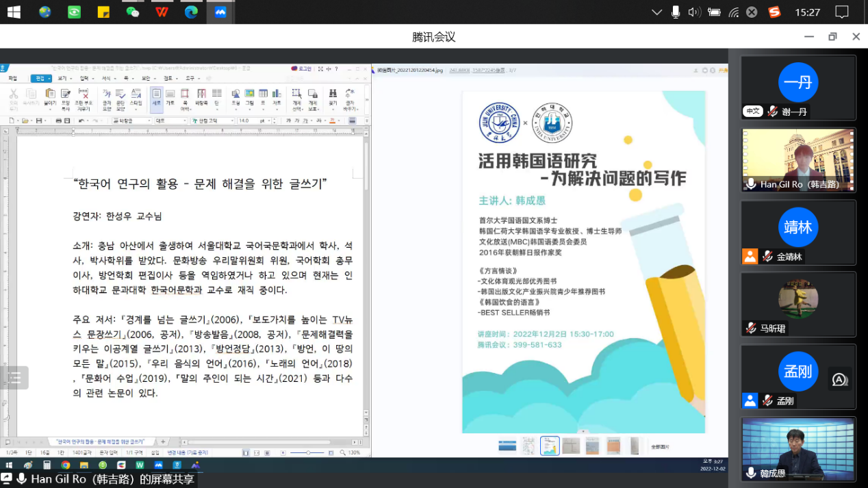This screenshot has height=488, width=868.
Task: Select the highlighted edit tab in ribbon
Action: [x=41, y=79]
